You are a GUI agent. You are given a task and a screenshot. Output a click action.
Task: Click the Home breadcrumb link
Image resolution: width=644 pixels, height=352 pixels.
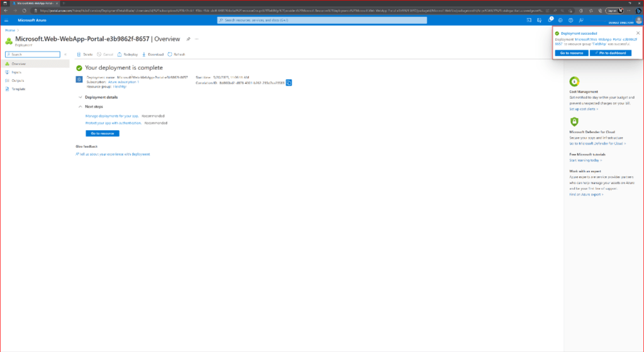point(10,30)
